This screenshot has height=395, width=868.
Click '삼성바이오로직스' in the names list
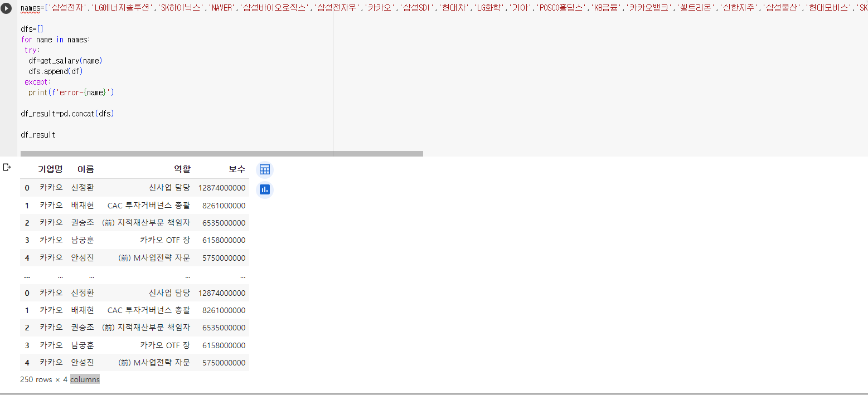pyautogui.click(x=273, y=8)
